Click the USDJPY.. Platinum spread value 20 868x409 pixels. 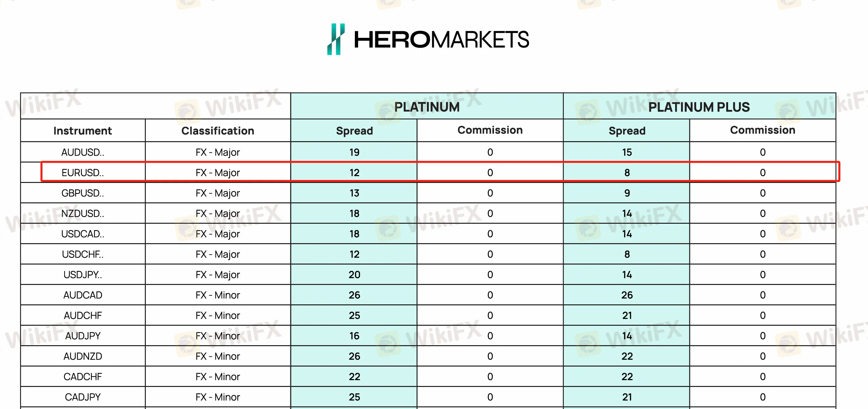pyautogui.click(x=354, y=274)
